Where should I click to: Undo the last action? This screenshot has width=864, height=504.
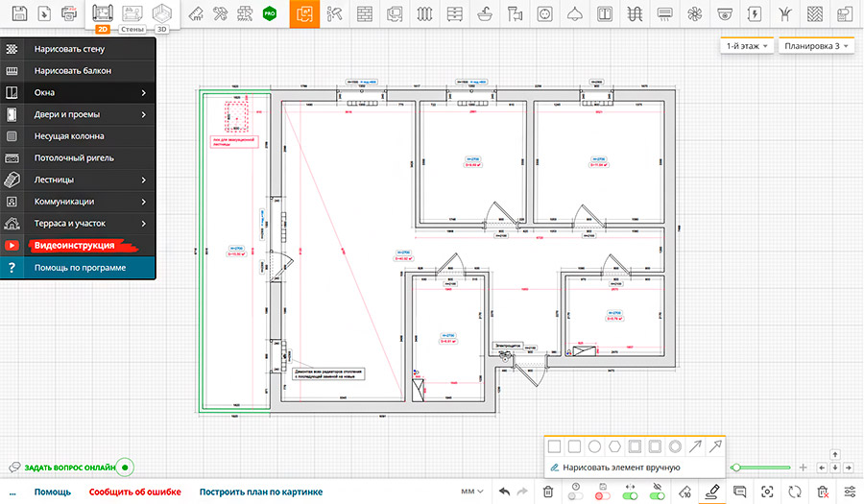click(x=504, y=492)
